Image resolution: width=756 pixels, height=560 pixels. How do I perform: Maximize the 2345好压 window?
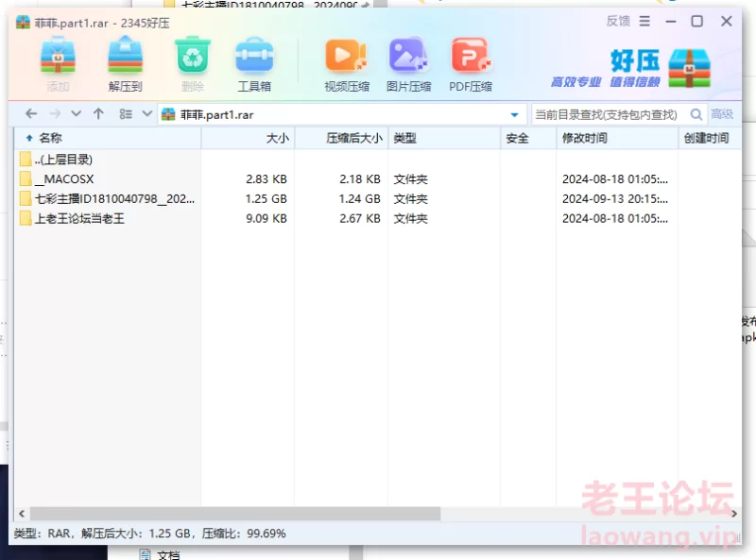tap(696, 21)
